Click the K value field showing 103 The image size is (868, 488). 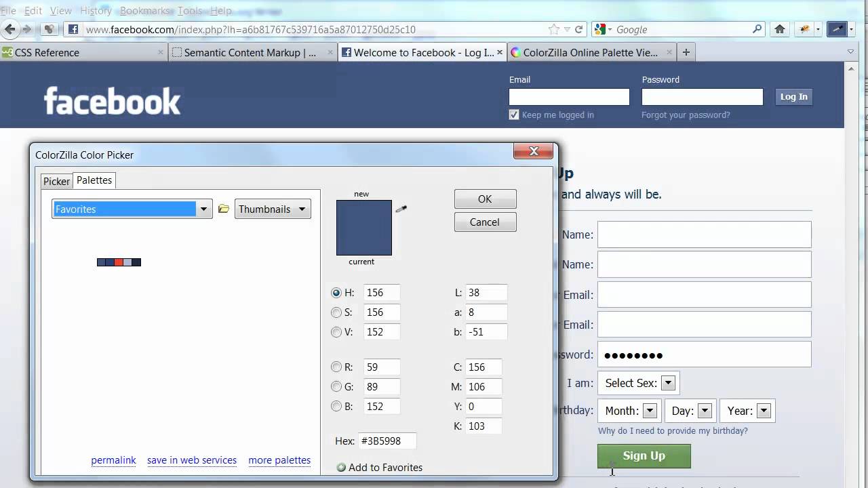point(484,426)
